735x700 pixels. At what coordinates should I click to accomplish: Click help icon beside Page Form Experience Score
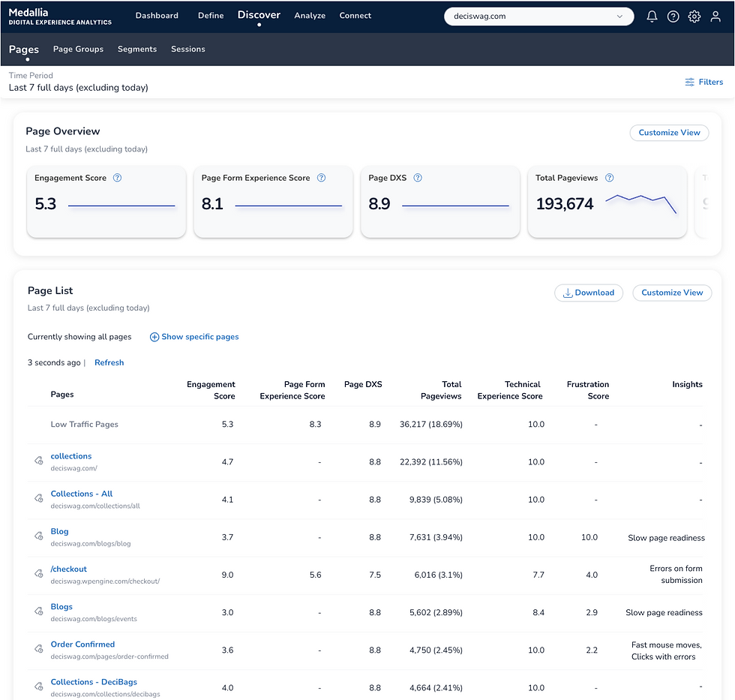click(321, 178)
